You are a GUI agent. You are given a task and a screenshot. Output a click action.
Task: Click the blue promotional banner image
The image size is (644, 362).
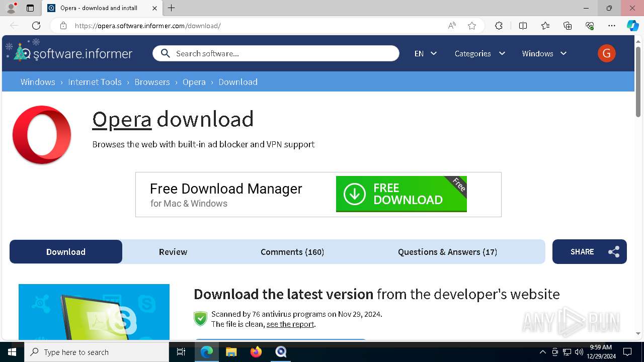(94, 312)
